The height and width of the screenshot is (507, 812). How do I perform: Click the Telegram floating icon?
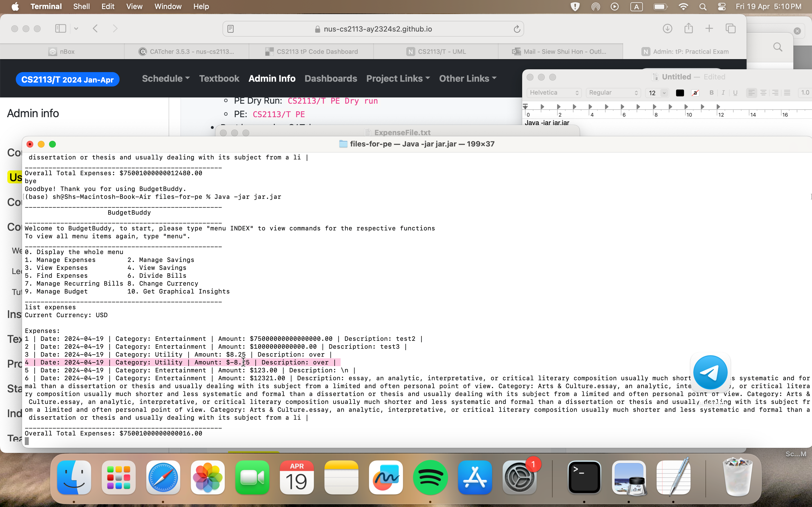[710, 372]
